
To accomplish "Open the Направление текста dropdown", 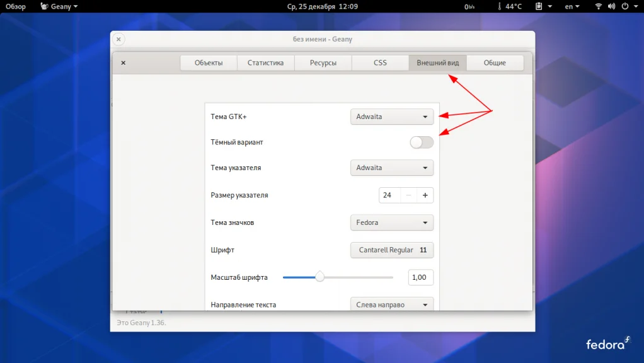I will [x=392, y=304].
